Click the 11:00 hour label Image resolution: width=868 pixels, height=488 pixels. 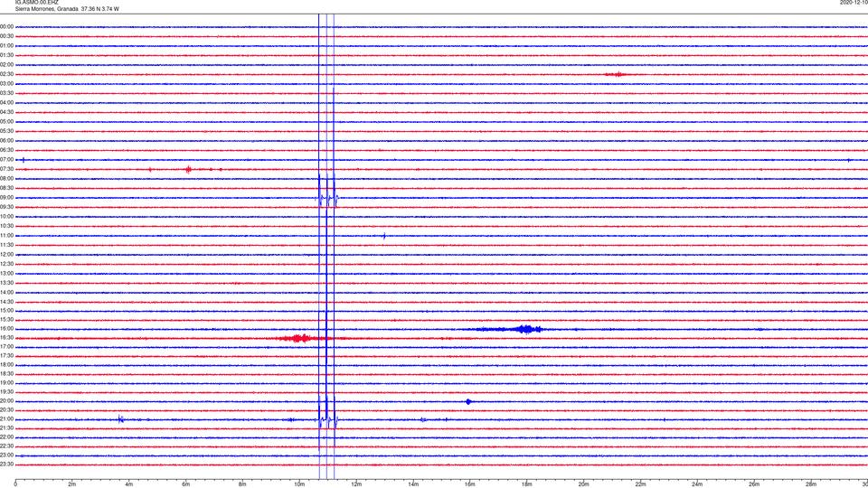pos(6,236)
